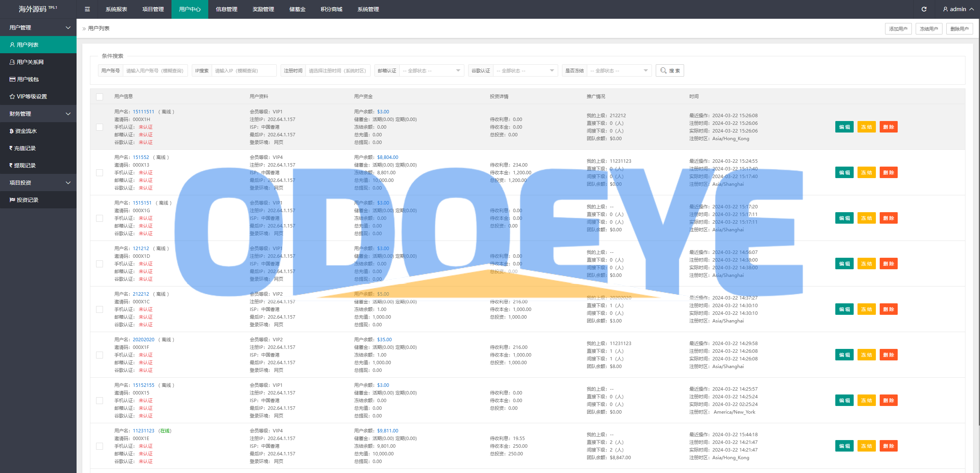Focus the 注册时间 date input
This screenshot has height=473, width=980.
[338, 70]
